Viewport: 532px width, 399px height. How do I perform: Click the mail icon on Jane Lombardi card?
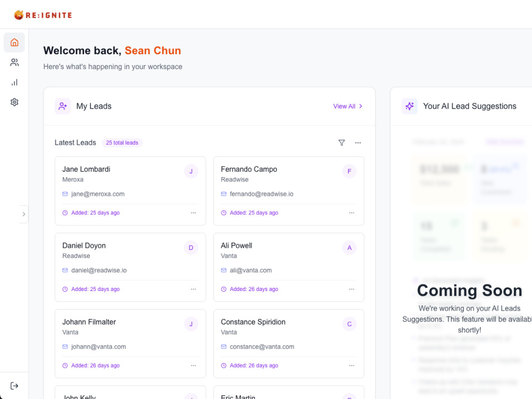pyautogui.click(x=65, y=194)
